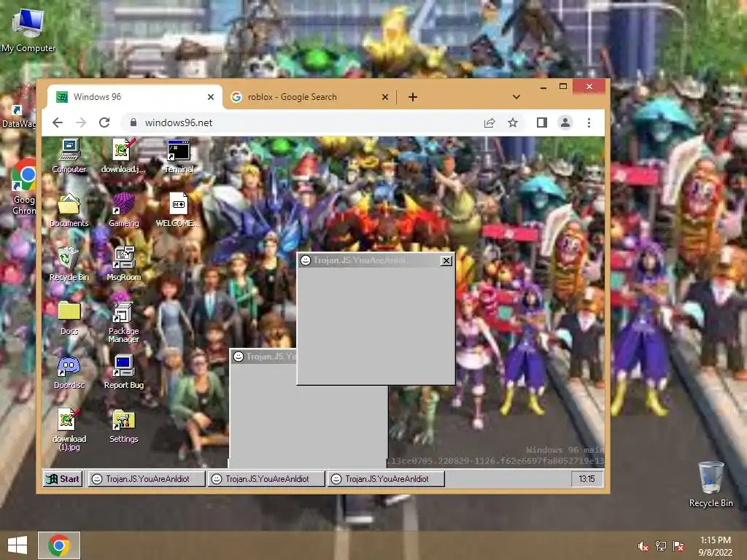The height and width of the screenshot is (560, 747).
Task: Click Chrome's forward arrow
Action: tap(81, 122)
